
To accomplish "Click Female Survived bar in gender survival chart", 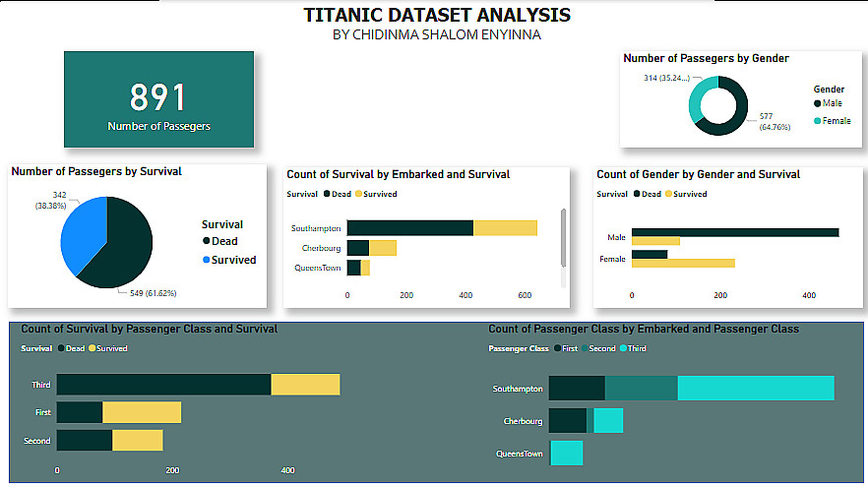I will (x=683, y=263).
